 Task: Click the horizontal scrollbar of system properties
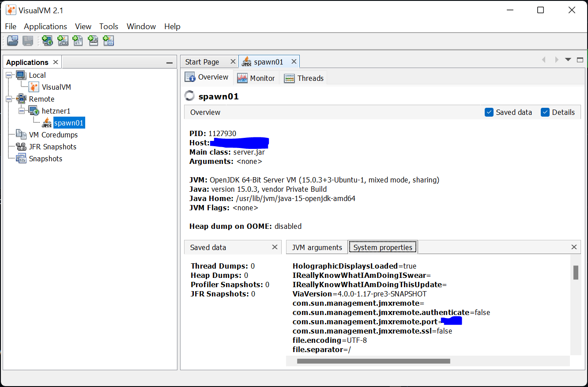(x=373, y=361)
